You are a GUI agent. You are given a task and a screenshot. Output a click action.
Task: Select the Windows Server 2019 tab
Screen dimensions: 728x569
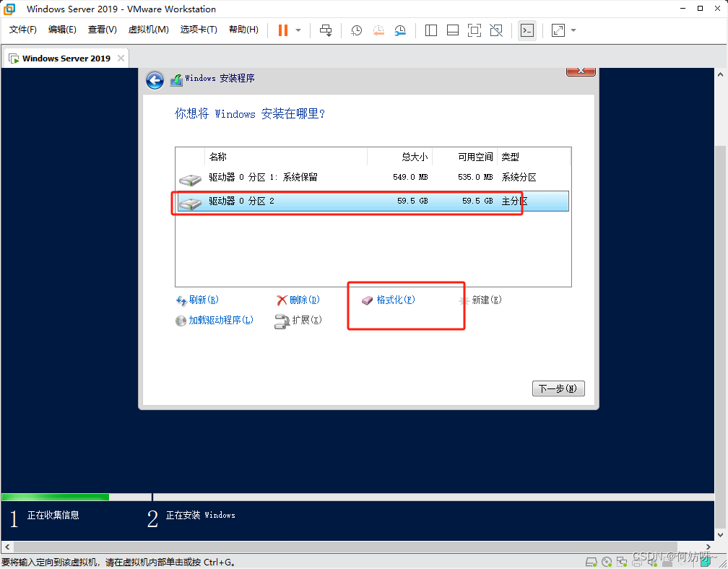(x=66, y=58)
